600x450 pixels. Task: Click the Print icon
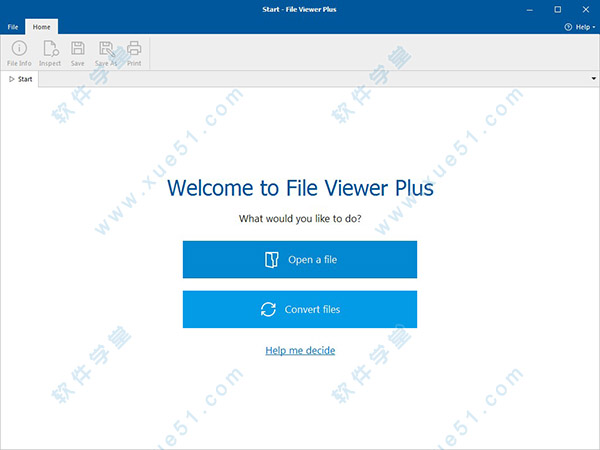pos(134,48)
